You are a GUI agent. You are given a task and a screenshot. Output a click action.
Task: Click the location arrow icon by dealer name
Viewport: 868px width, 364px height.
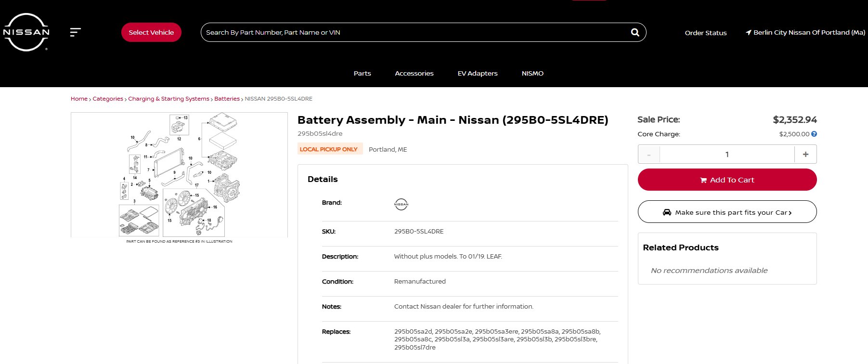748,32
